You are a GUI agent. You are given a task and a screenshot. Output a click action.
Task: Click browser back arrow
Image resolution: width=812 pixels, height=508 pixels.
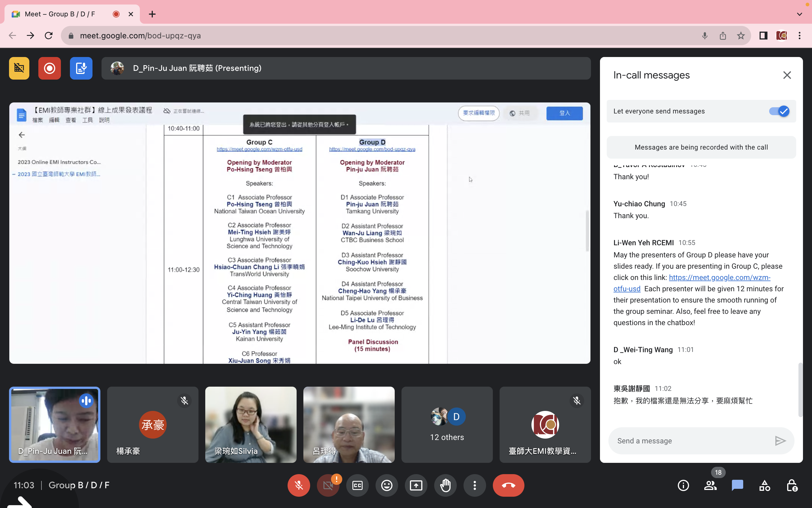pos(12,36)
